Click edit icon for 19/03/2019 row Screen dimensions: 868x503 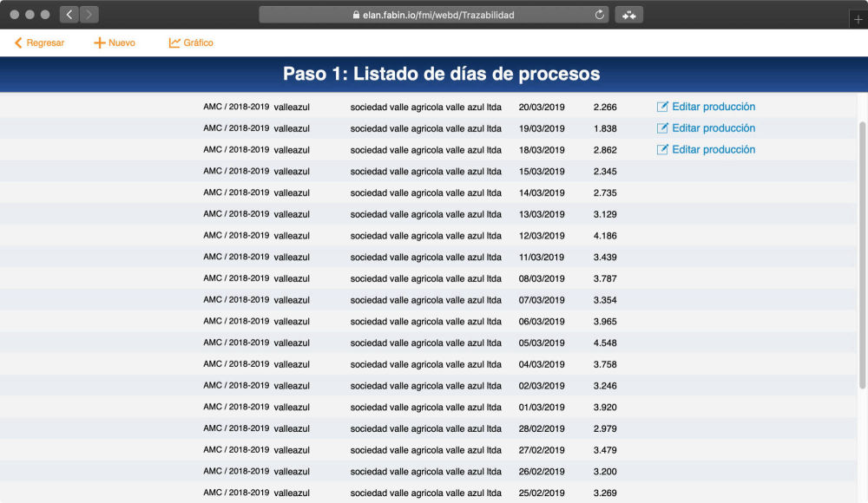point(662,128)
